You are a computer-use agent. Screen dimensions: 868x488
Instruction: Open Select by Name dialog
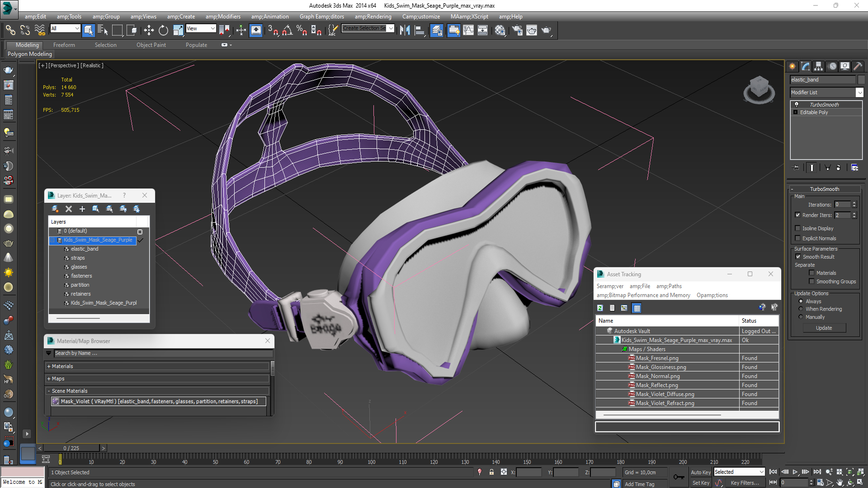pos(103,30)
